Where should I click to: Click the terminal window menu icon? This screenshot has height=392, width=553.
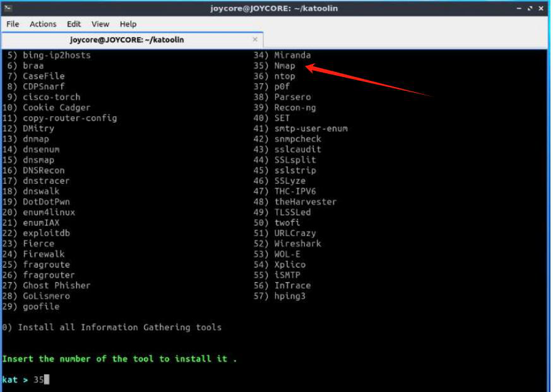(8, 8)
